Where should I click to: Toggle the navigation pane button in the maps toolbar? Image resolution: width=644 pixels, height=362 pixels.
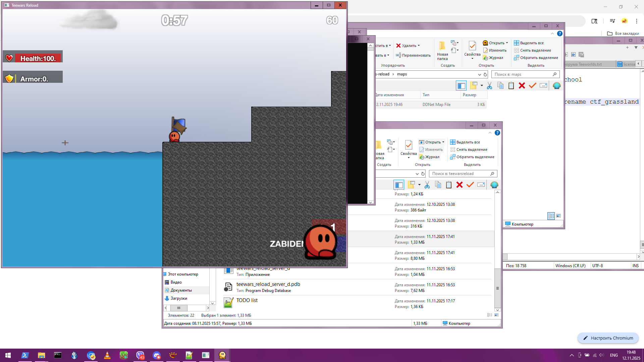point(461,86)
